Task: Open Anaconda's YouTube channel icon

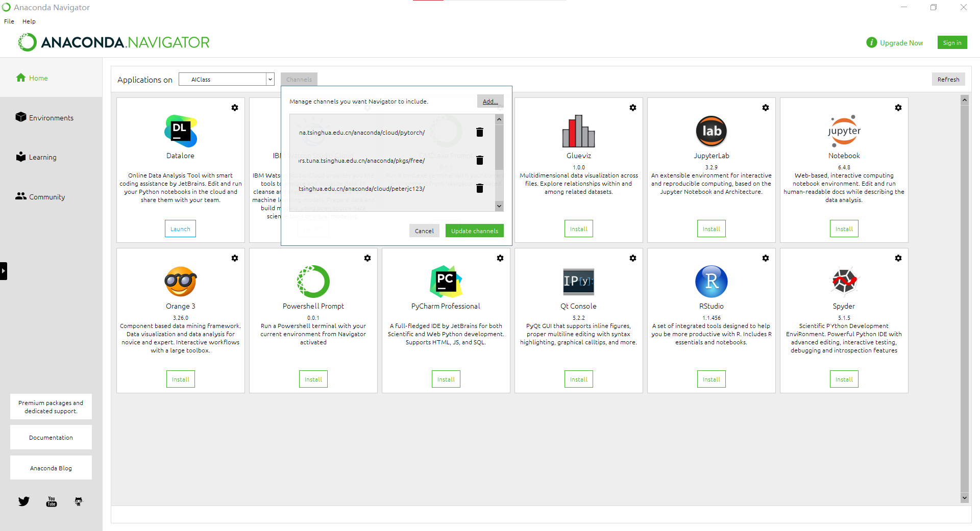Action: click(52, 501)
